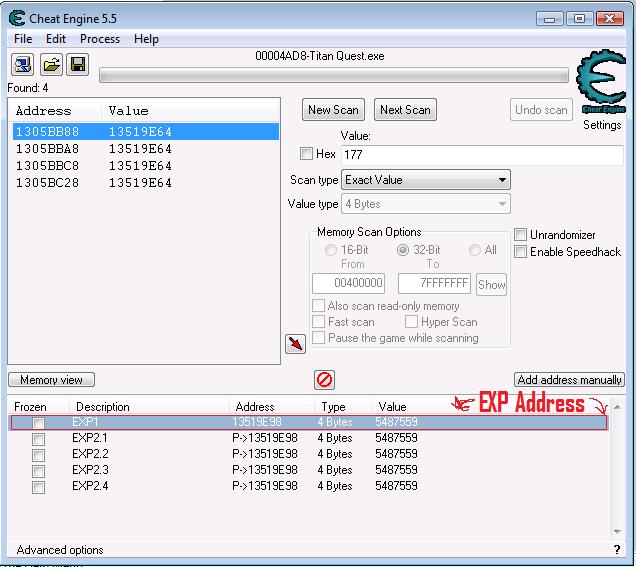
Task: Click the red arrow add-to-list icon
Action: click(295, 344)
